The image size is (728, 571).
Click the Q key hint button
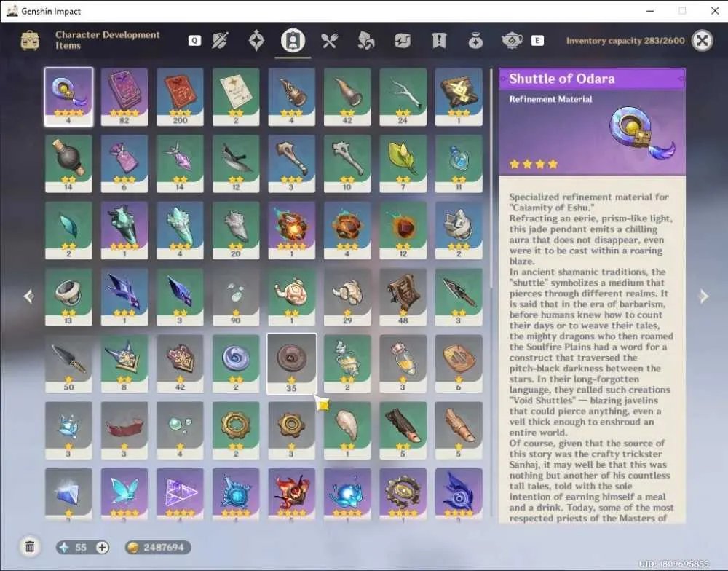(194, 40)
